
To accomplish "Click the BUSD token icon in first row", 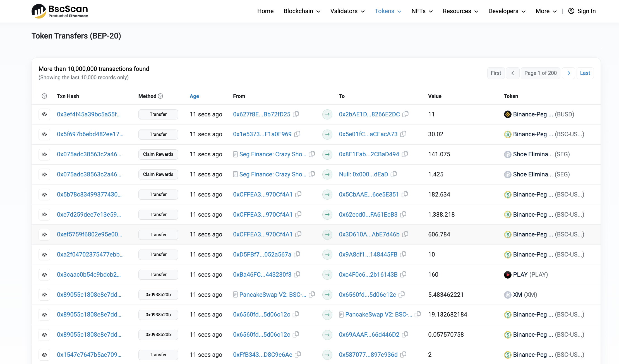I will click(x=507, y=114).
